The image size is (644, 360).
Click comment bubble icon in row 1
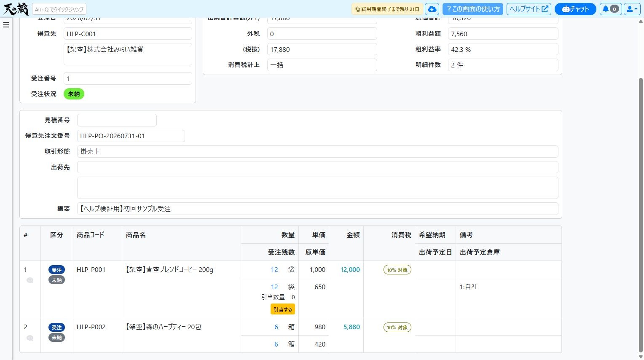pos(30,280)
